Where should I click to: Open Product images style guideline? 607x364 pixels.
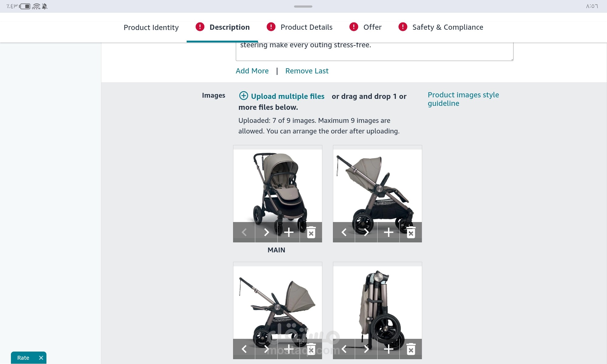[463, 99]
